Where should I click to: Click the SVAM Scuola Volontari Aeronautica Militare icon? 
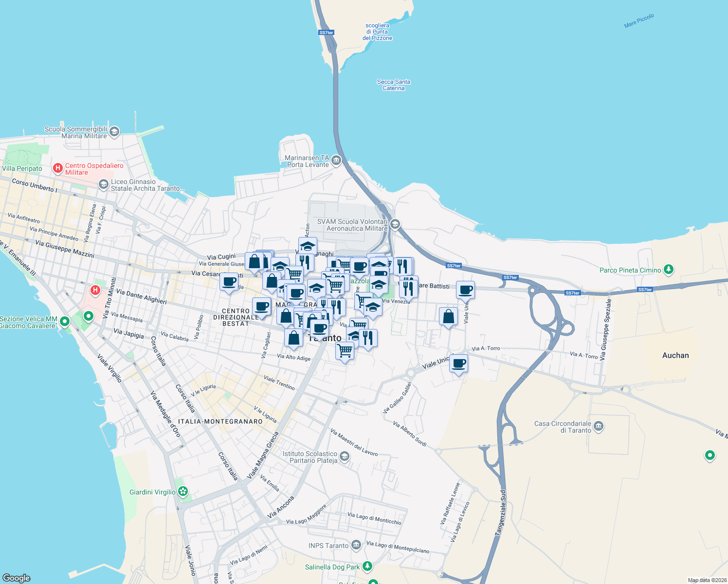[394, 224]
